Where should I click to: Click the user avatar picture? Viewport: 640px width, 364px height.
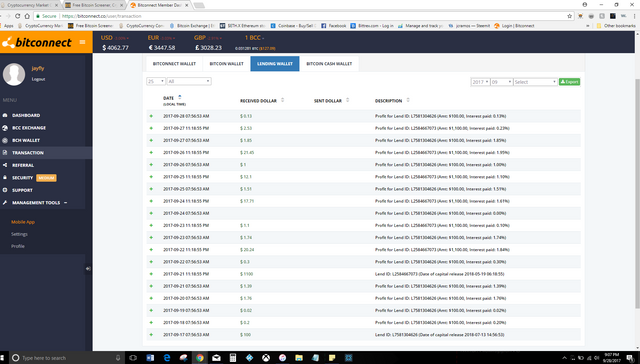pyautogui.click(x=14, y=74)
